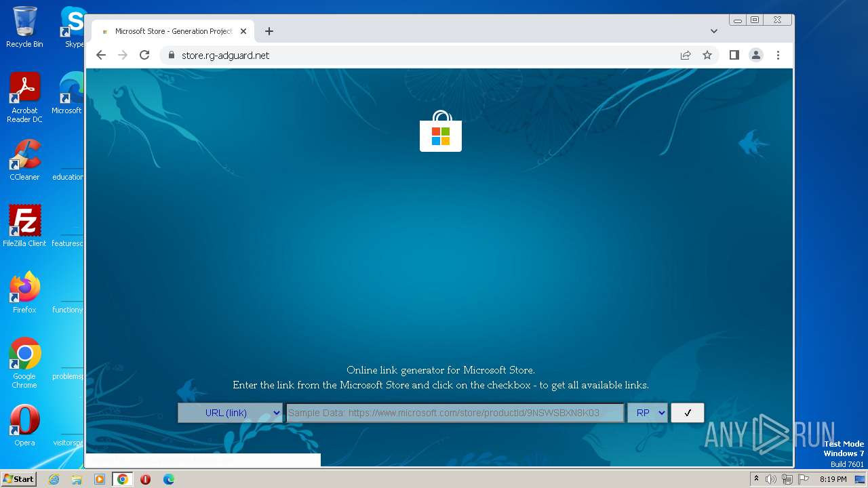Image resolution: width=868 pixels, height=488 pixels.
Task: Bookmark this page with the star
Action: coord(707,55)
